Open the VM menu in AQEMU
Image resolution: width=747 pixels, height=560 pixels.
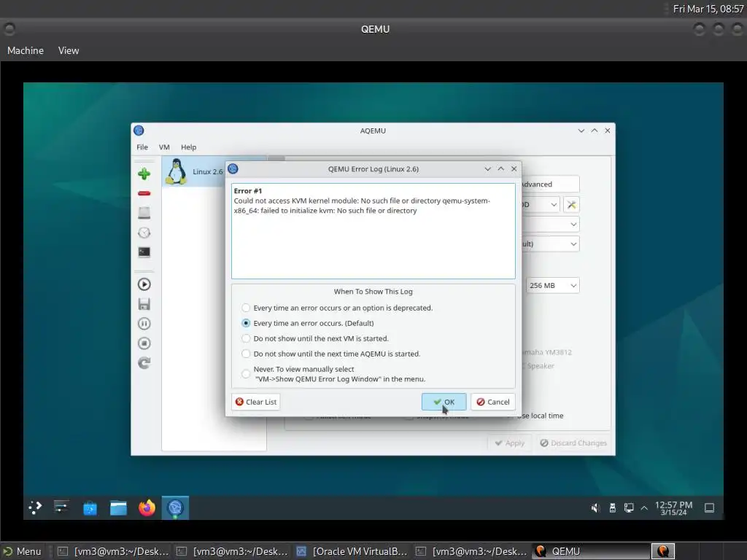coord(164,147)
